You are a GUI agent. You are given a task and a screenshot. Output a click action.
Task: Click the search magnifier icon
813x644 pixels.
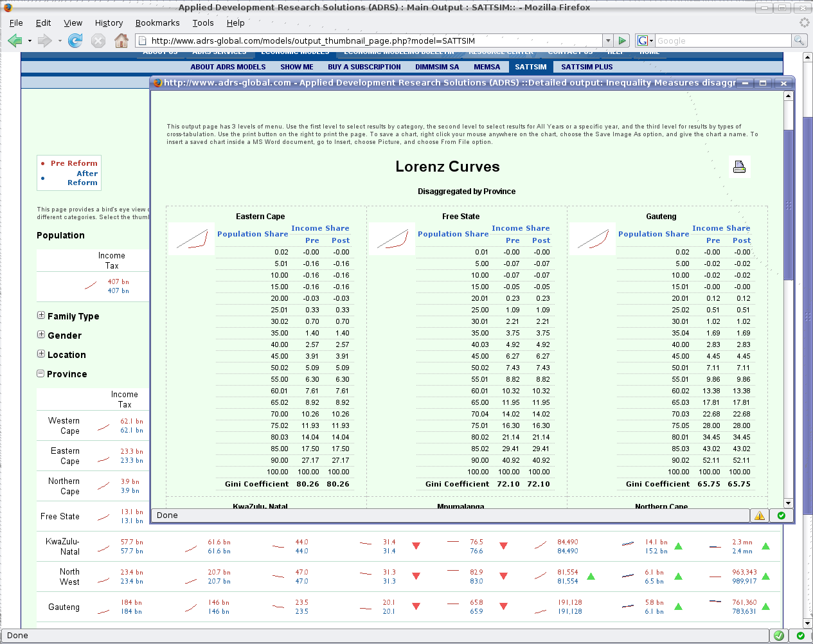[x=799, y=40]
